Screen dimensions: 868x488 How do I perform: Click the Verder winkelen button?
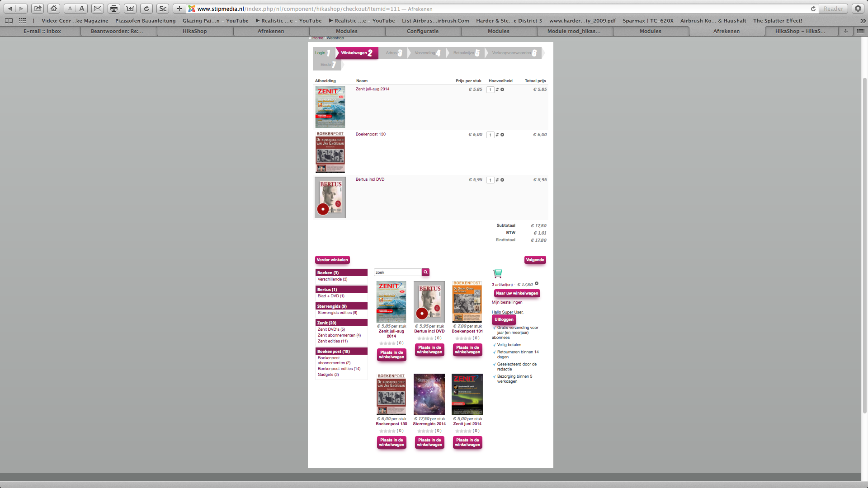point(332,260)
